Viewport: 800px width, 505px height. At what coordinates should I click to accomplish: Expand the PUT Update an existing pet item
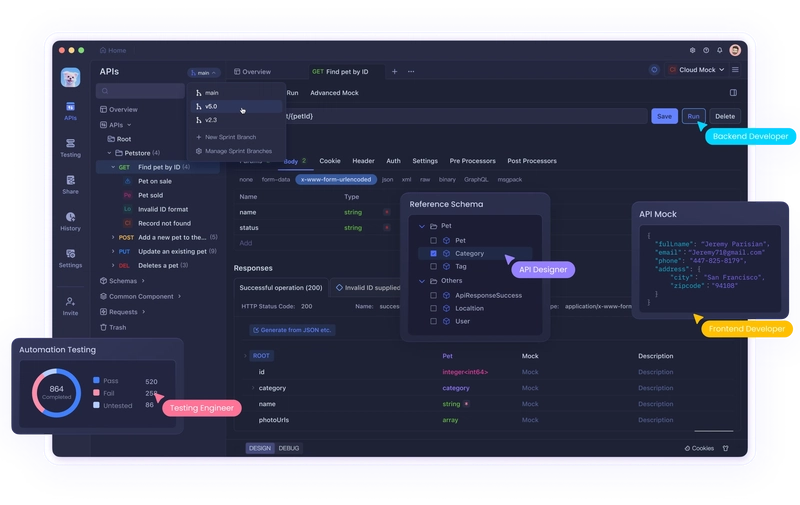coord(113,251)
